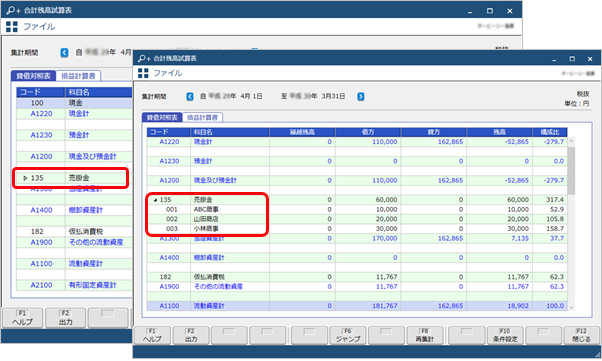The height and width of the screenshot is (361, 602).
Task: Click F10 条件設定 button
Action: pos(505,335)
